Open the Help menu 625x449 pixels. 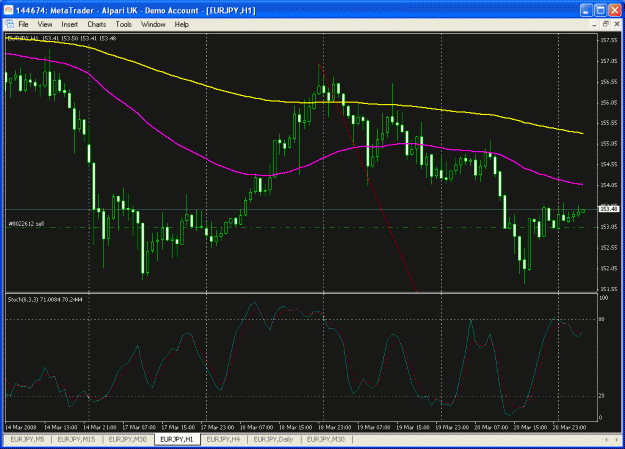(x=181, y=25)
